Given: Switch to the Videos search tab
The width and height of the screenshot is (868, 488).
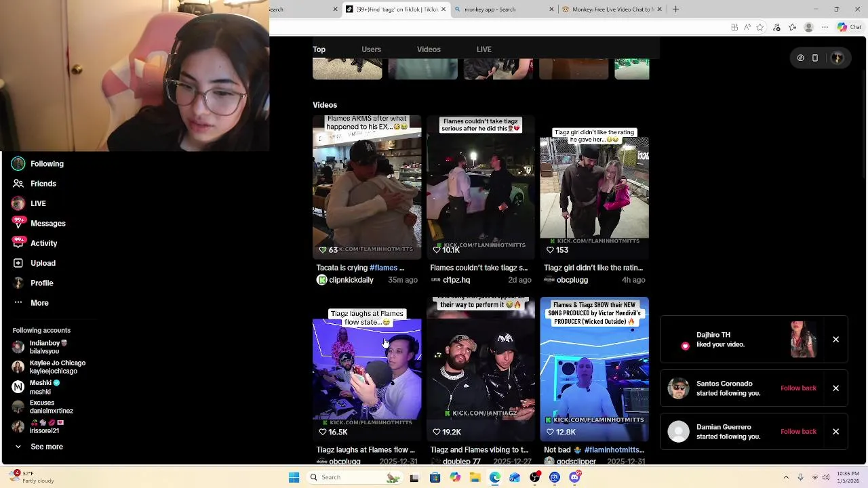Looking at the screenshot, I should click(x=429, y=49).
